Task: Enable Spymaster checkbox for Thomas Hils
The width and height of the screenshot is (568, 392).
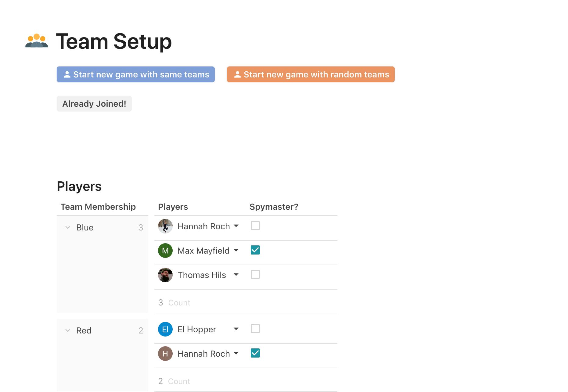Action: (x=255, y=275)
